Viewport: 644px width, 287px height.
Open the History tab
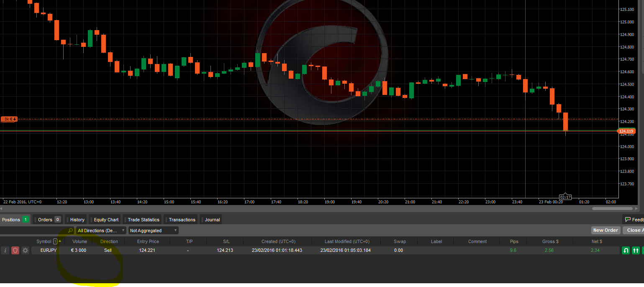76,220
